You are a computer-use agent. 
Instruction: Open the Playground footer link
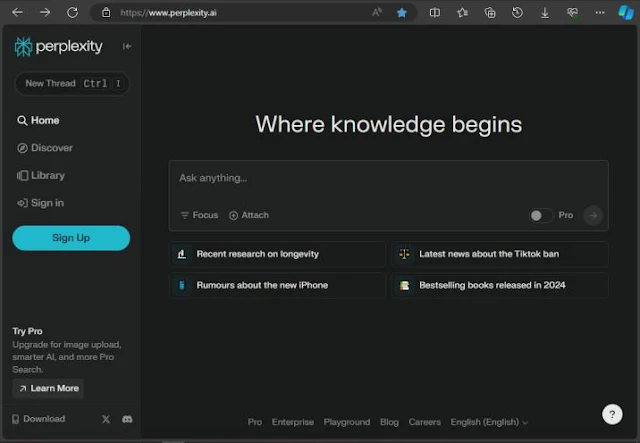(x=347, y=422)
